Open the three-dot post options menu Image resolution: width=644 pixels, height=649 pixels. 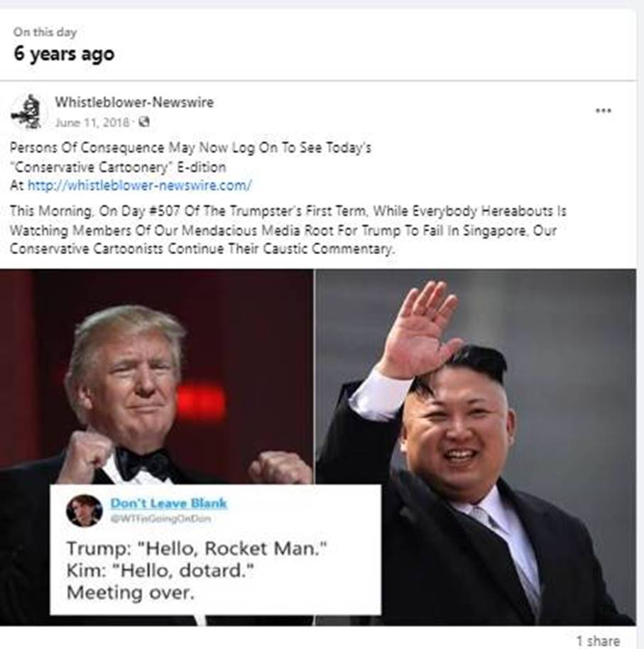coord(603,111)
